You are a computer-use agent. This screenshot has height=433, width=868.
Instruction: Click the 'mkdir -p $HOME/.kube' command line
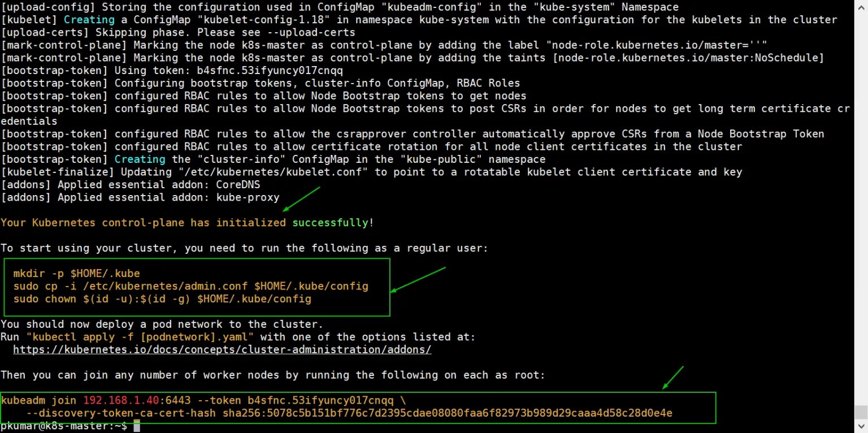[76, 273]
